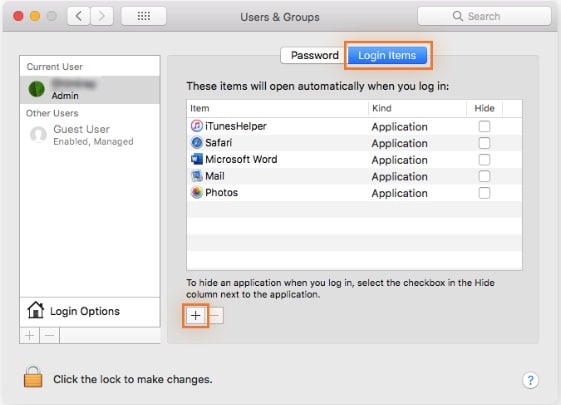Remove user with the sidebar minus button
The width and height of the screenshot is (561, 405).
click(49, 336)
